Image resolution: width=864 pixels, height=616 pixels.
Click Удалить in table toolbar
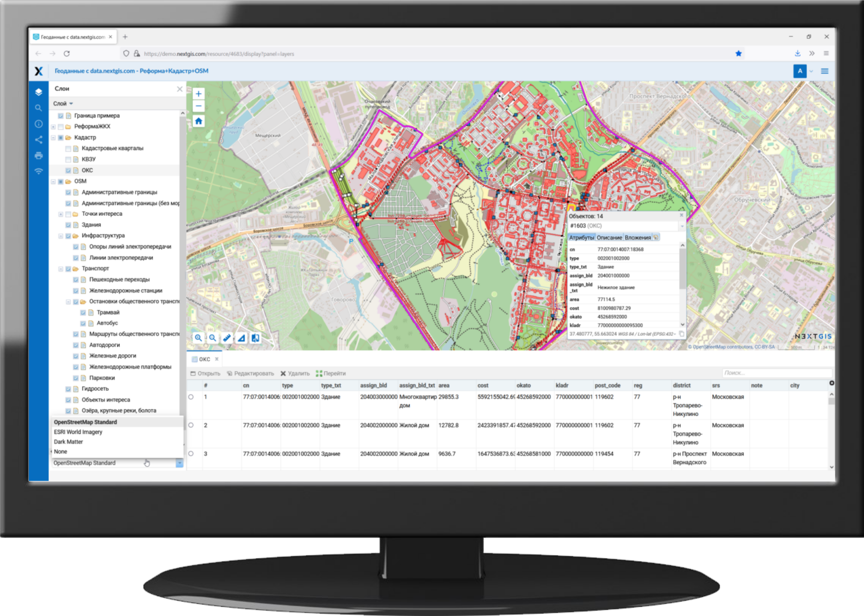[295, 373]
